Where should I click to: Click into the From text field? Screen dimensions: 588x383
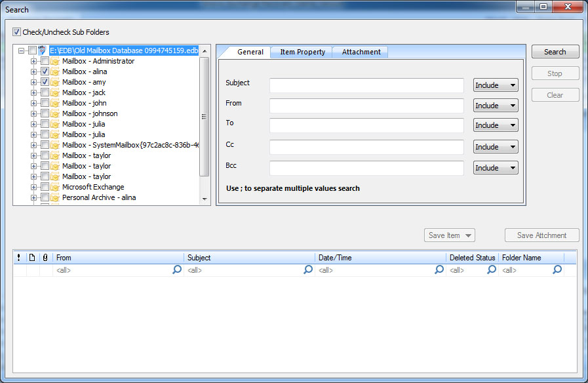tap(366, 106)
